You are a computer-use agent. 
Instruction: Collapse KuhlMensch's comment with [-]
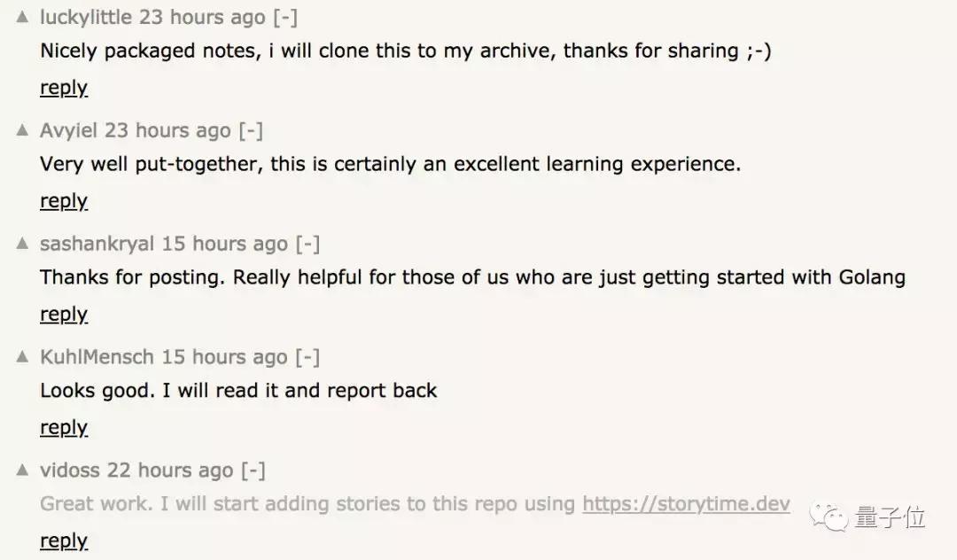pyautogui.click(x=307, y=358)
